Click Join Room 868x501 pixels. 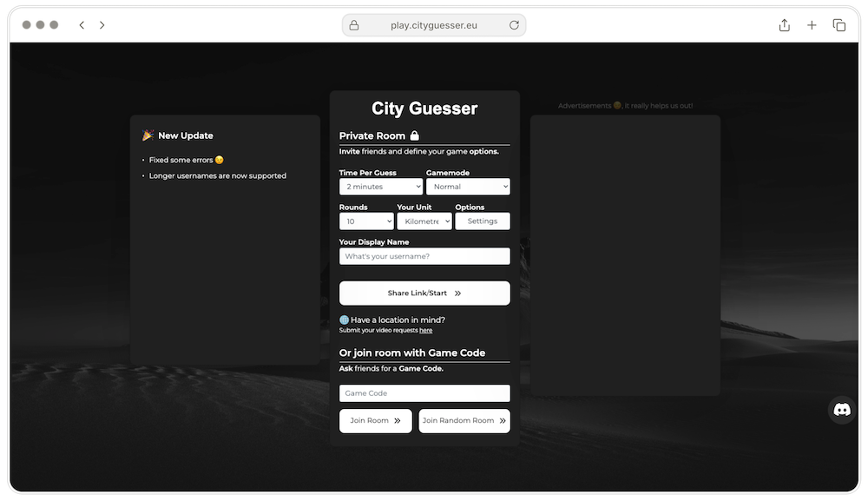375,420
